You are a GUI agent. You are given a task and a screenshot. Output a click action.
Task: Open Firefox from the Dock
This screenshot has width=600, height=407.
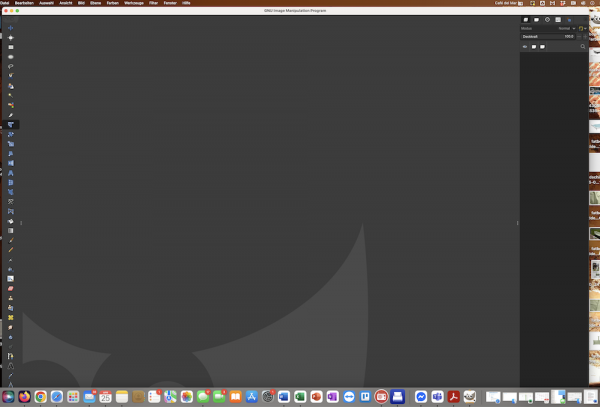point(24,397)
